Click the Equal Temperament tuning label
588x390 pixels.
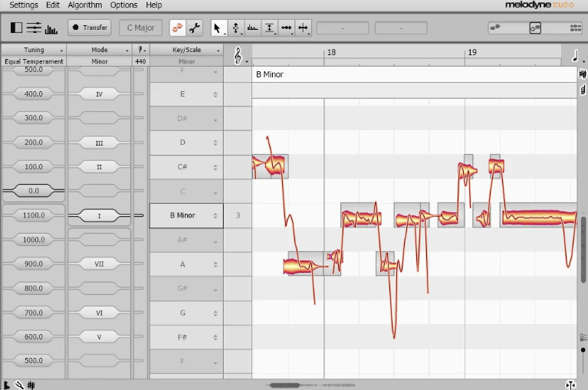[34, 61]
